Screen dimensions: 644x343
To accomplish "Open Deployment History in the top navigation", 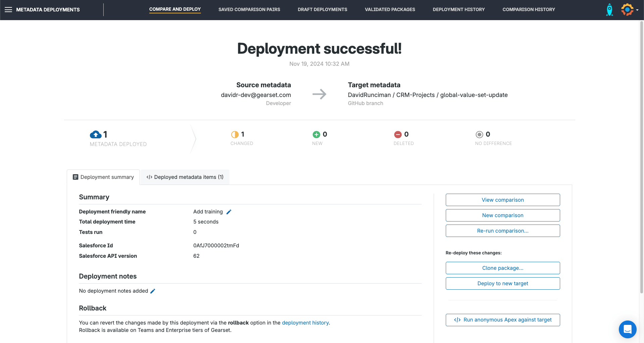I will (x=459, y=9).
